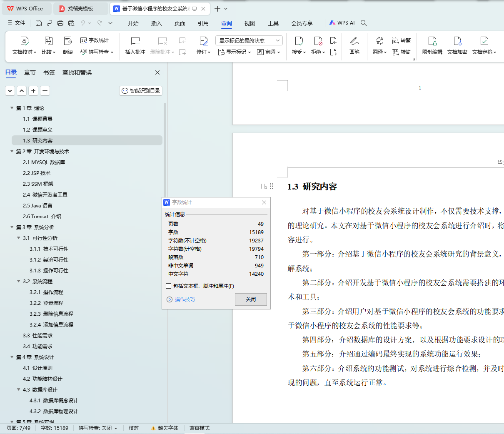The width and height of the screenshot is (504, 434).
Task: Click the 修订 track changes icon
Action: coord(203,41)
